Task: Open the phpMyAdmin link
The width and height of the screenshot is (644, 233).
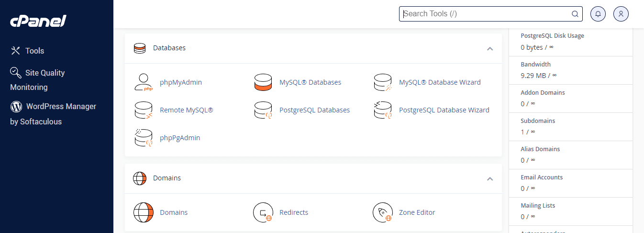Action: (x=181, y=82)
